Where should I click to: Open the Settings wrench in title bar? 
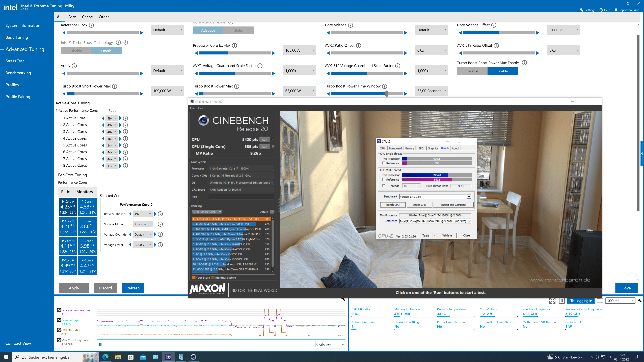tap(587, 10)
